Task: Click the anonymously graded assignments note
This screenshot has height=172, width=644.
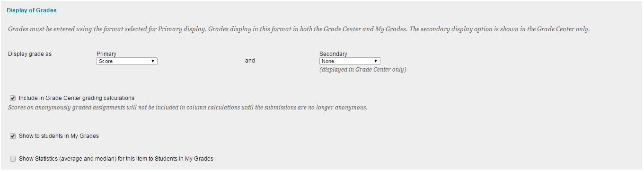Action: (188, 107)
